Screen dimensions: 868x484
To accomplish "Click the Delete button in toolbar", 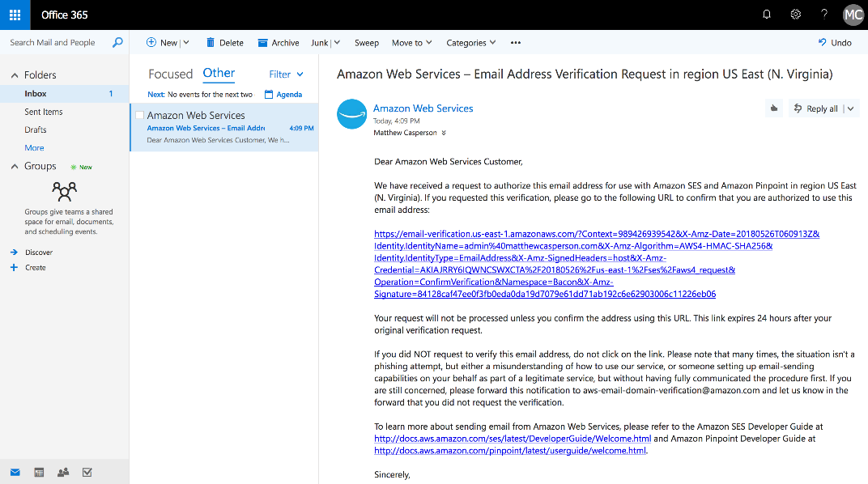I will click(x=224, y=43).
